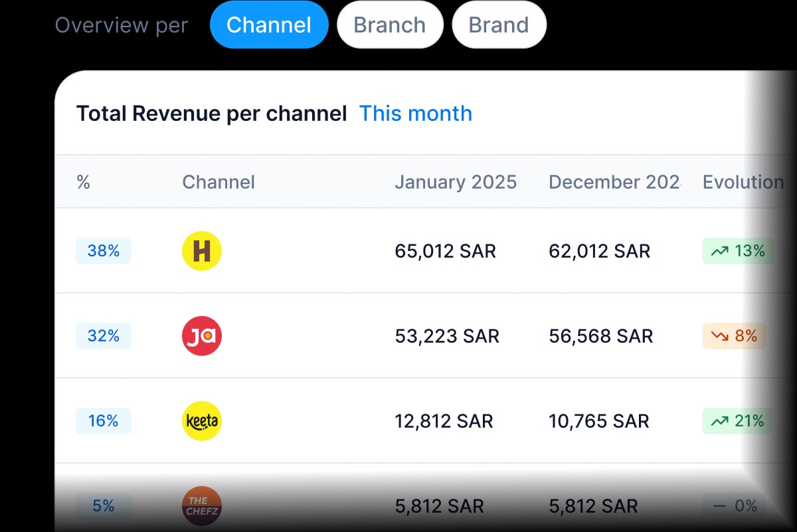Open the 'This month' period selector
The image size is (797, 532).
pos(416,114)
